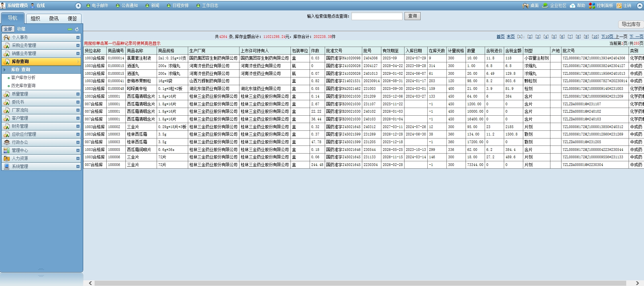Image resolution: width=644 pixels, height=286 pixels.
Task: Click the horizontal scrollbar track
Action: pyautogui.click(x=360, y=283)
